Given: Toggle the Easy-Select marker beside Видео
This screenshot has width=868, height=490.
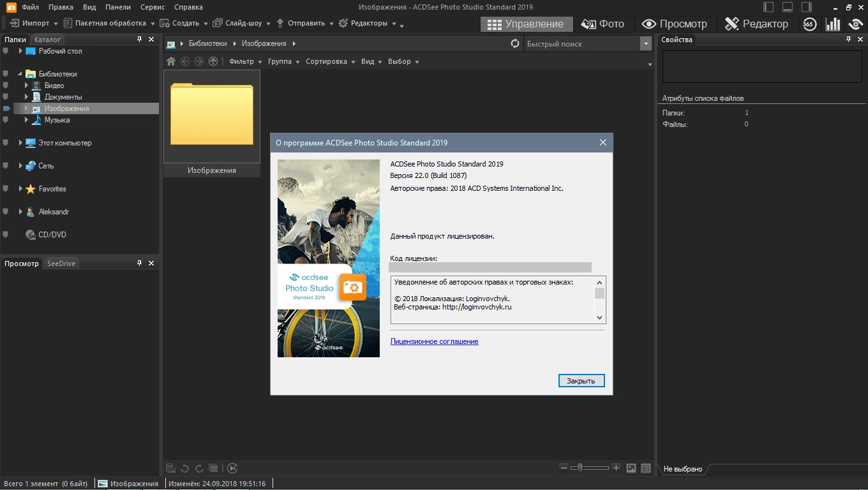Looking at the screenshot, I should (x=6, y=85).
